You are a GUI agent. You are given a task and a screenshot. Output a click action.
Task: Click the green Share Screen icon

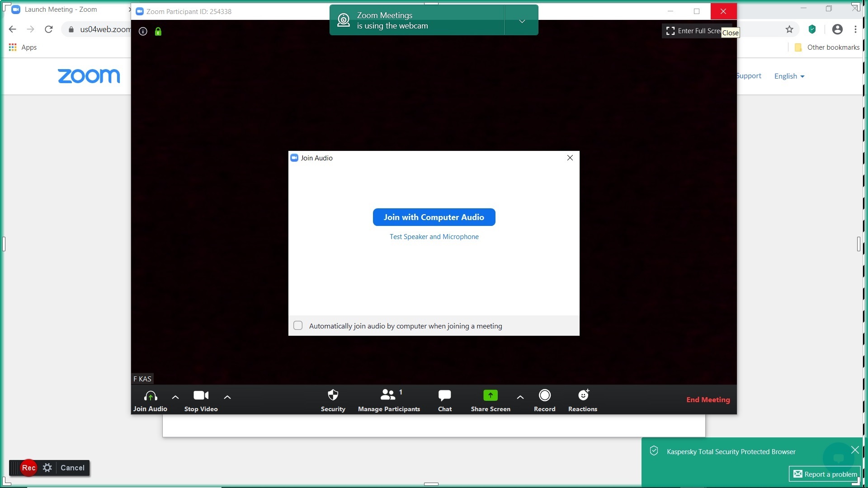point(491,395)
